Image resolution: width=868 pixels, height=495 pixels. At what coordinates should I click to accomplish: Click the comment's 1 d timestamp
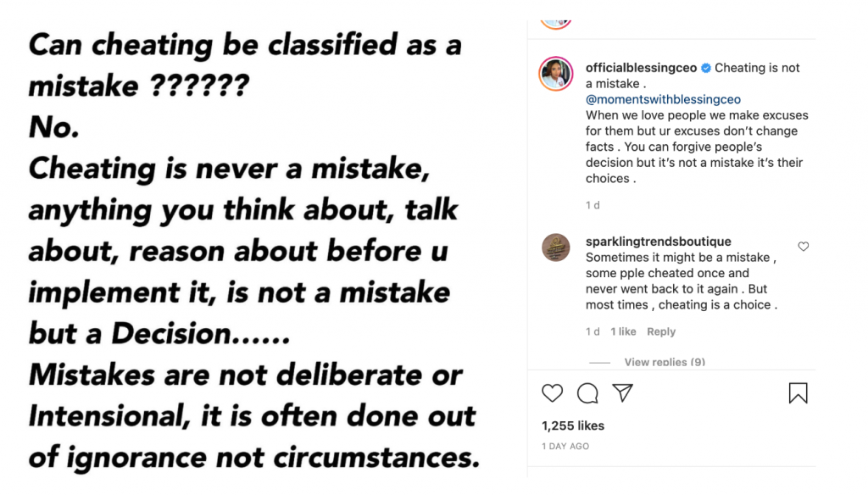[x=593, y=331]
